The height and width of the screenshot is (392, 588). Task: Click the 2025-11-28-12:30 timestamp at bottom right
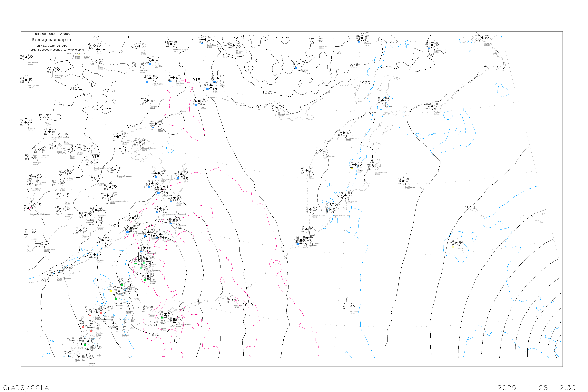tap(536, 387)
